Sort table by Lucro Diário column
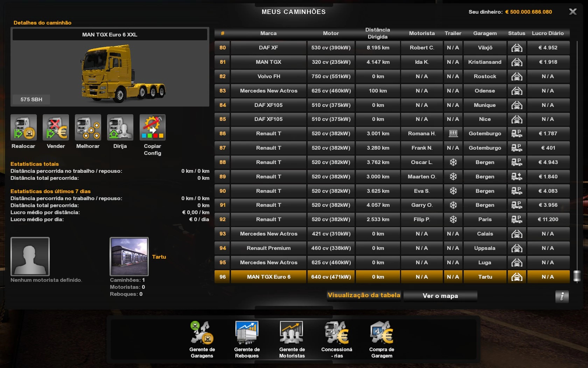The height and width of the screenshot is (368, 588). coord(548,33)
